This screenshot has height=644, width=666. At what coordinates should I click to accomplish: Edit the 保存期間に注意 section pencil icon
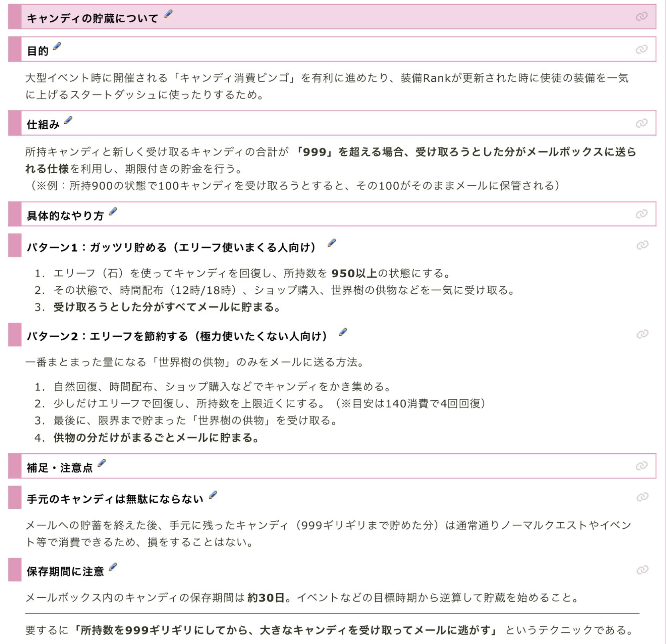[113, 567]
